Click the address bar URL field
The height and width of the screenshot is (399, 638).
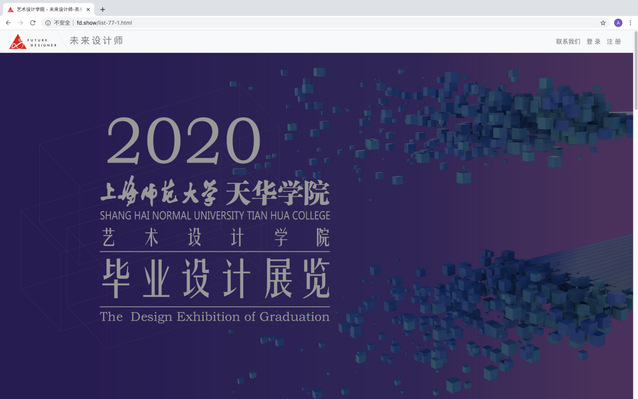(326, 23)
